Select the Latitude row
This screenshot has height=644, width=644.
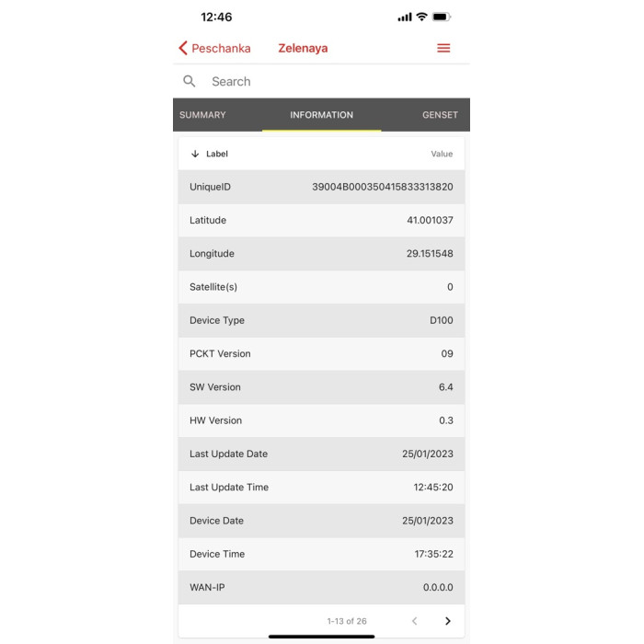coord(321,220)
